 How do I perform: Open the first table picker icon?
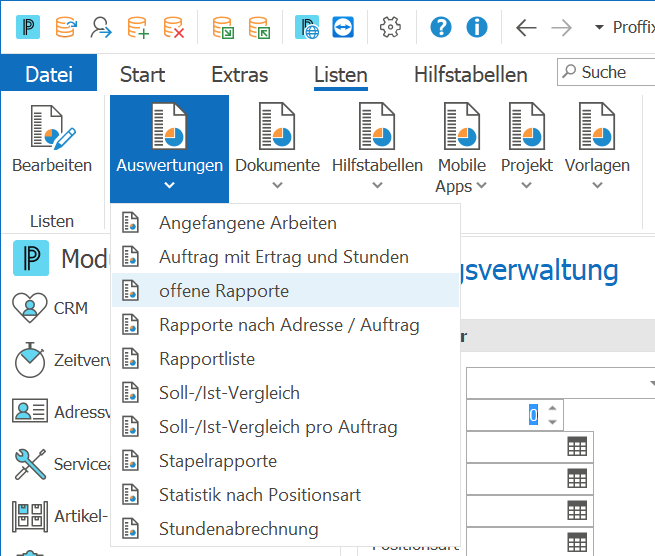point(577,446)
